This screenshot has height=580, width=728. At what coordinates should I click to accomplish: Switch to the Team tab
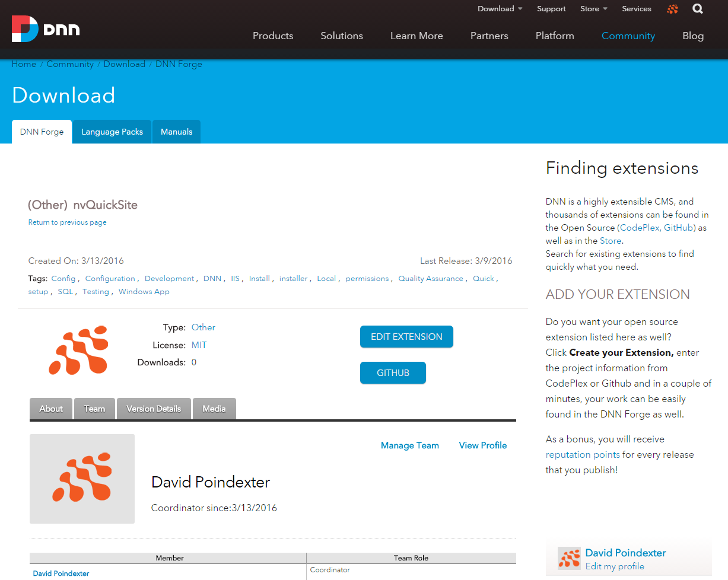click(x=94, y=409)
